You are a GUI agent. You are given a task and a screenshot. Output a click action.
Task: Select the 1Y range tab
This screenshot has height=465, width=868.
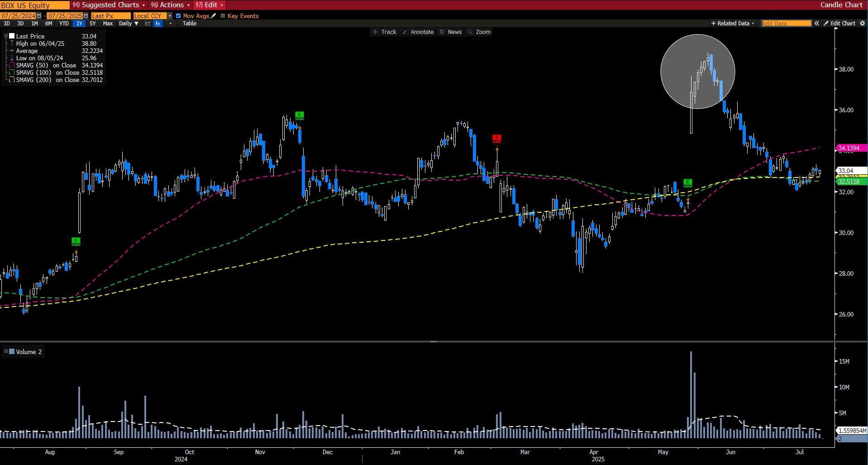(x=79, y=24)
